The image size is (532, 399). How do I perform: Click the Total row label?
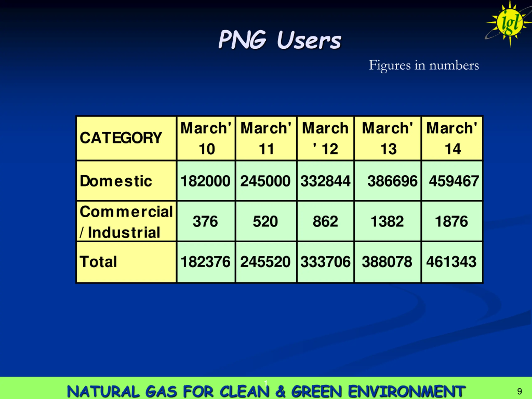(x=126, y=262)
